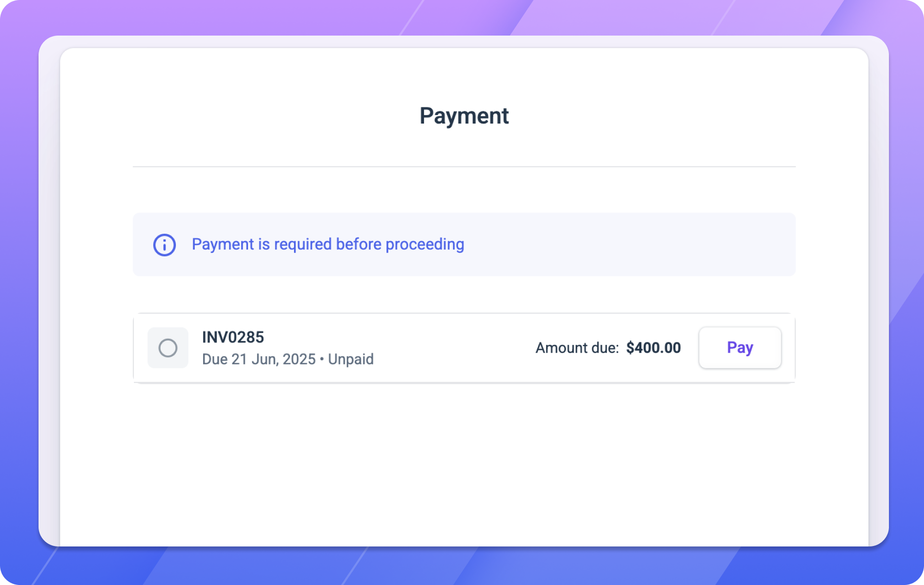Click the info circle icon in the banner
The height and width of the screenshot is (585, 924).
click(x=165, y=245)
